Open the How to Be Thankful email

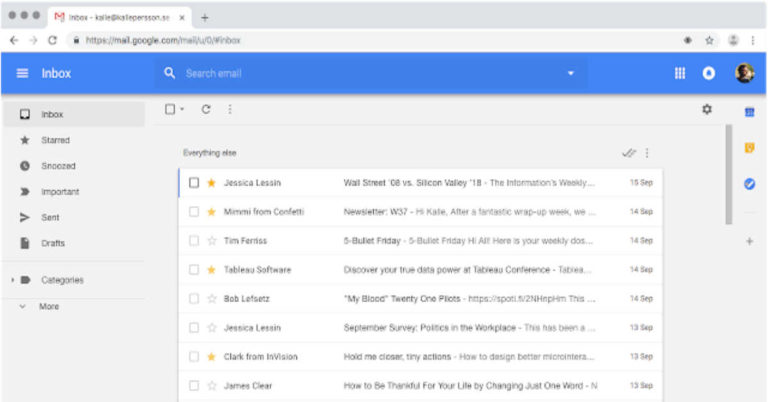[421, 385]
